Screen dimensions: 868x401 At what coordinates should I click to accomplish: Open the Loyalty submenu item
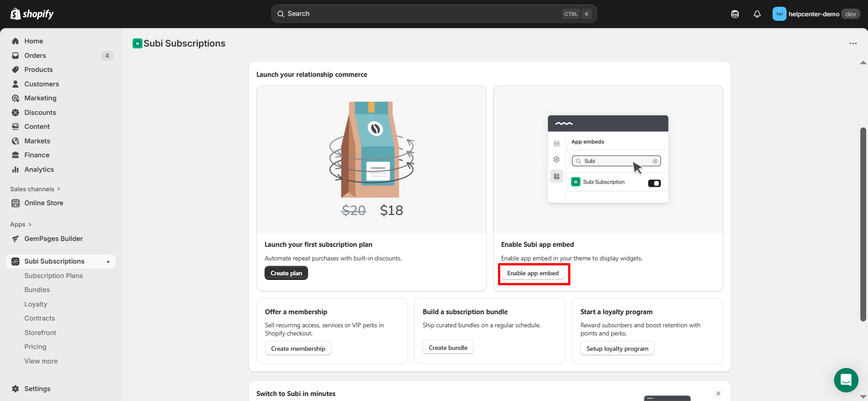pyautogui.click(x=36, y=304)
